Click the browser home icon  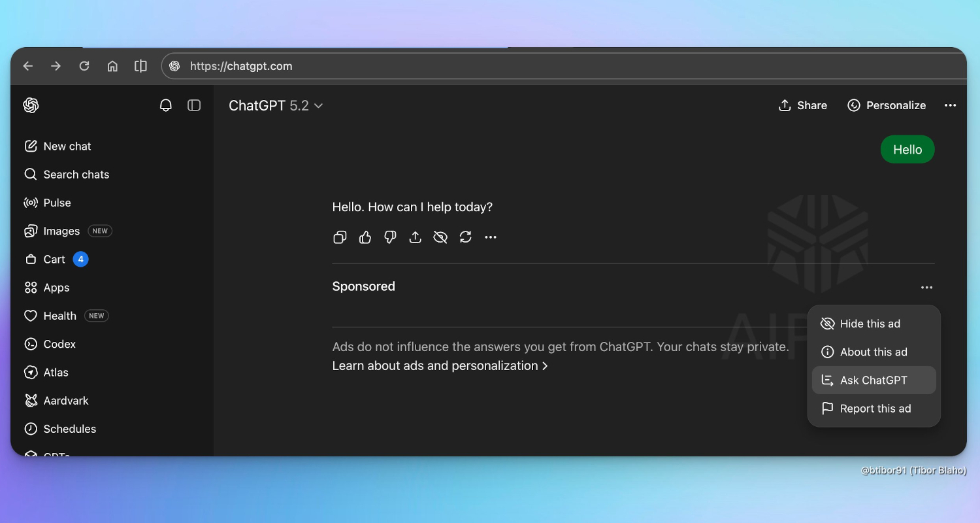(x=112, y=66)
